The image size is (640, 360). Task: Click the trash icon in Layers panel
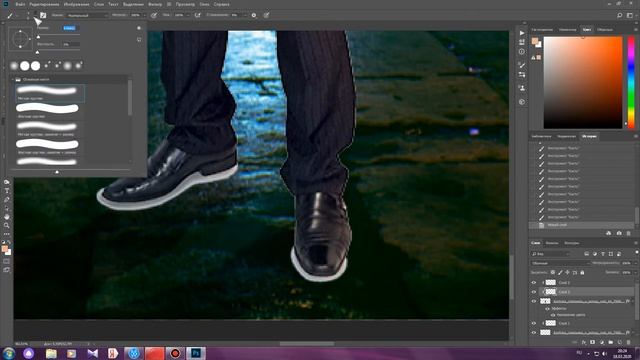pyautogui.click(x=628, y=342)
